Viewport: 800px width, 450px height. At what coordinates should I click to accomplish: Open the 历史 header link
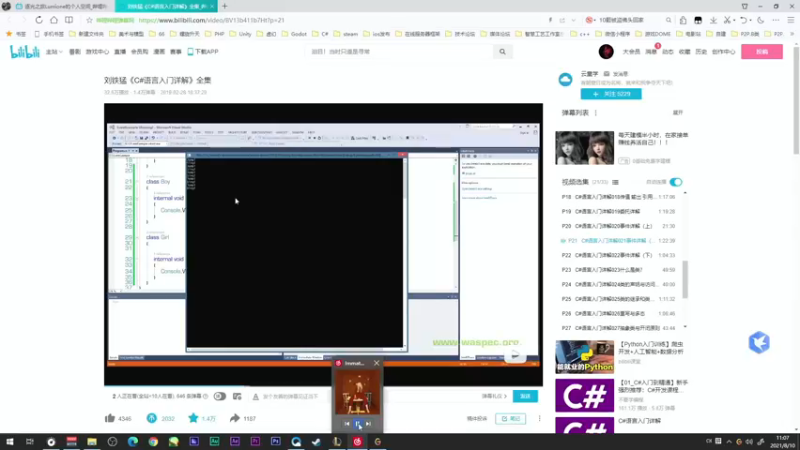point(701,52)
